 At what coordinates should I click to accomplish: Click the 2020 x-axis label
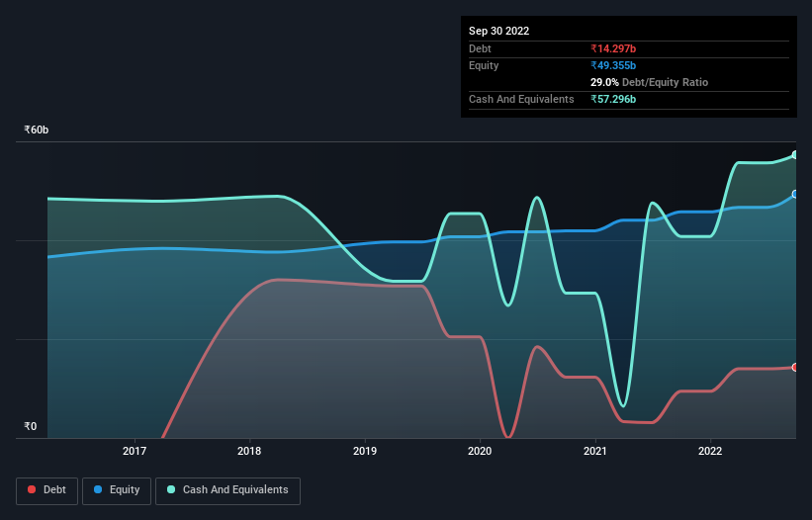coord(480,451)
